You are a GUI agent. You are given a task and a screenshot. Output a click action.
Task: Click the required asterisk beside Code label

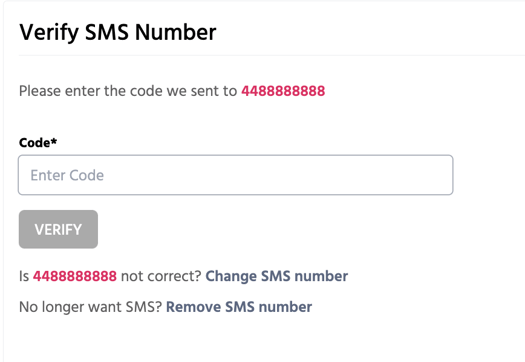tap(54, 140)
